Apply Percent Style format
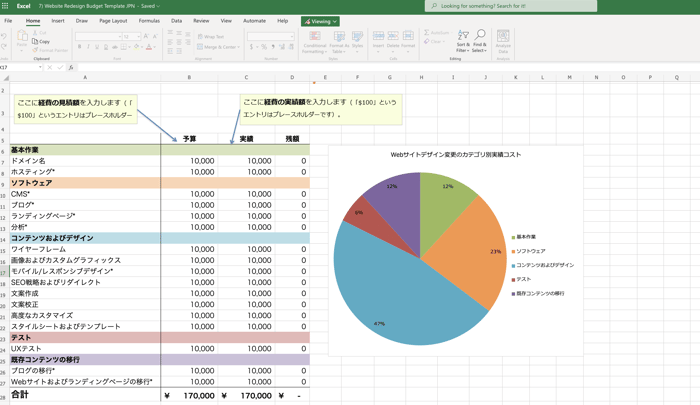 coord(264,46)
